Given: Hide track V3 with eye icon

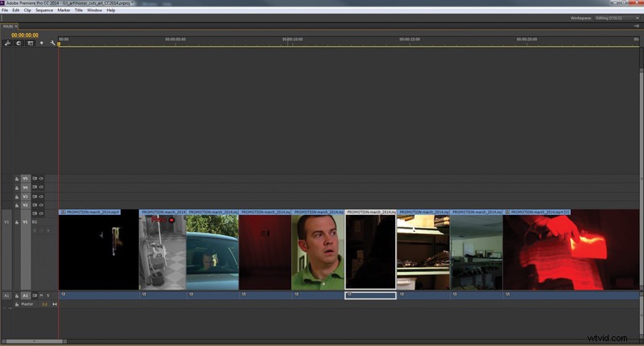Looking at the screenshot, I should coord(41,196).
